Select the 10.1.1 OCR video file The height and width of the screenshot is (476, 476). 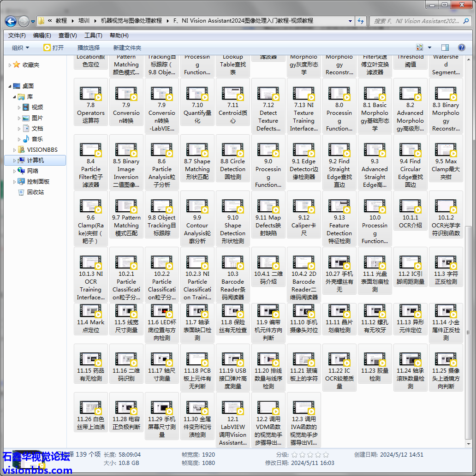coord(411,210)
